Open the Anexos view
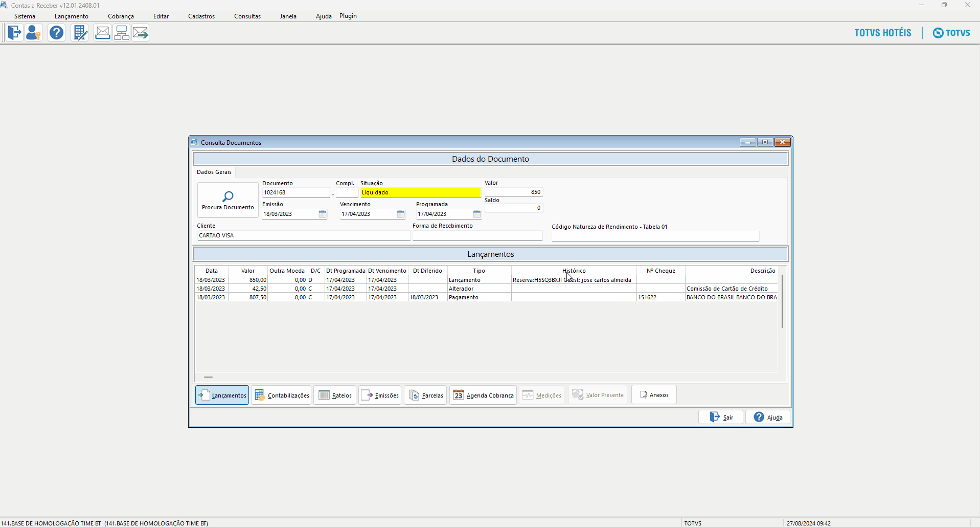Screen dimensions: 980x528 (x=654, y=394)
